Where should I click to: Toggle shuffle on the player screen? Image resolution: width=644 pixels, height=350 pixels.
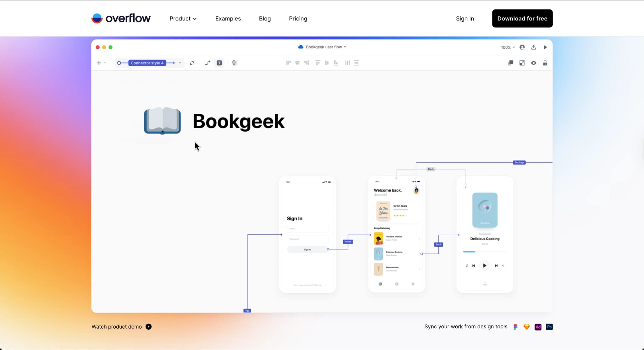pyautogui.click(x=503, y=265)
